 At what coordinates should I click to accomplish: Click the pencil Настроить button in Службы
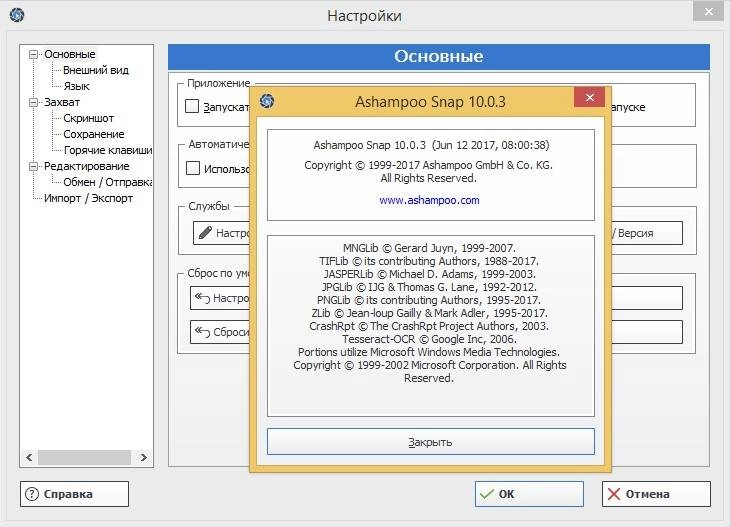tap(222, 233)
